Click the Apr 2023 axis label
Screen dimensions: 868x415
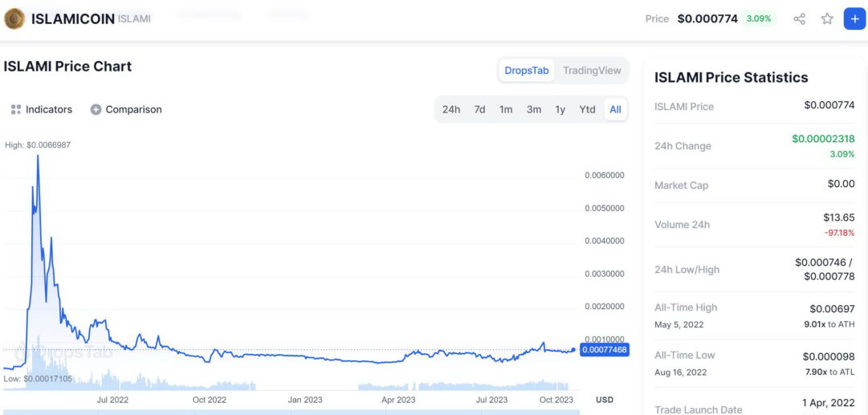pyautogui.click(x=398, y=400)
